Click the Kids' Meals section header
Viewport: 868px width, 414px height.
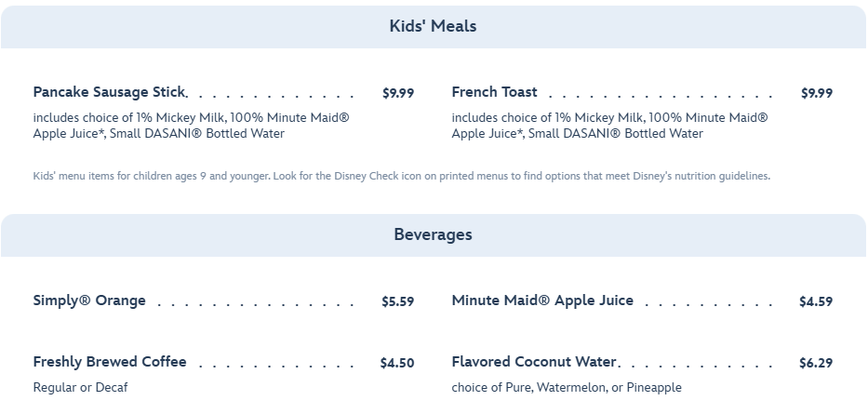[x=433, y=26]
